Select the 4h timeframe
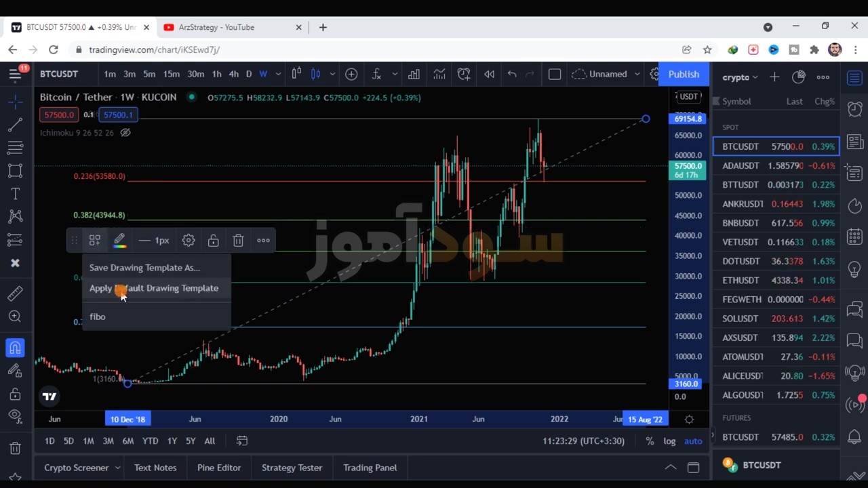This screenshot has height=488, width=868. point(233,74)
